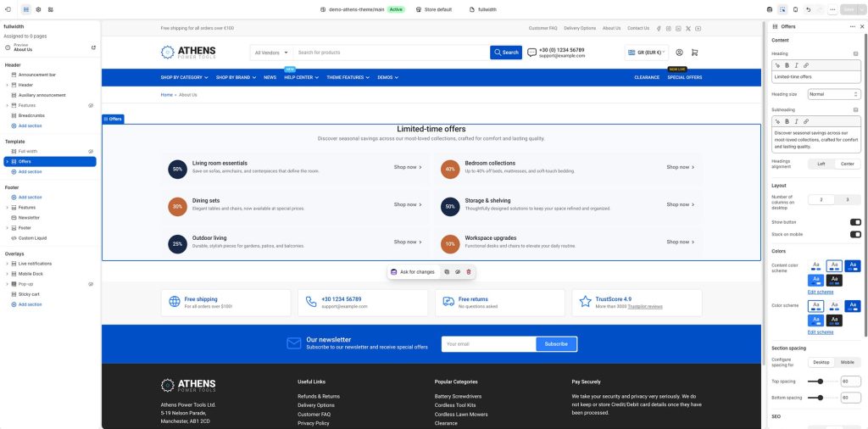Show the hidden Pop-up overlay
Viewport: 868px width, 429px height.
pyautogui.click(x=91, y=284)
